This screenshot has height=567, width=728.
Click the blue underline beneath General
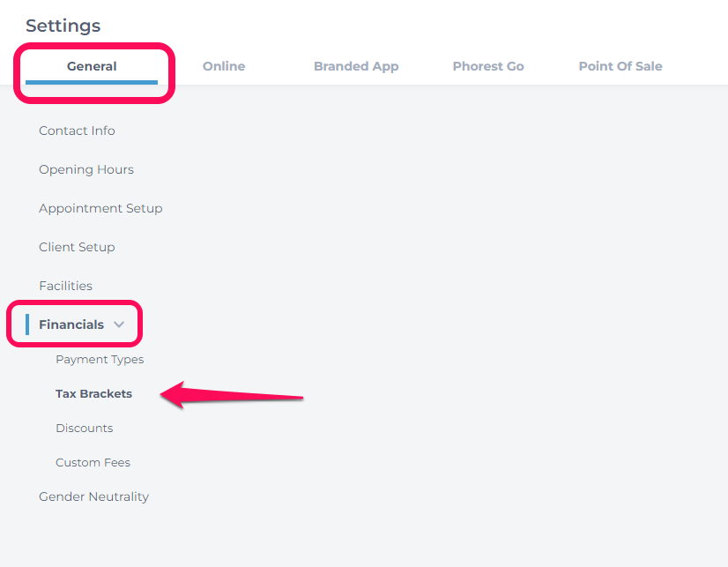[92, 82]
